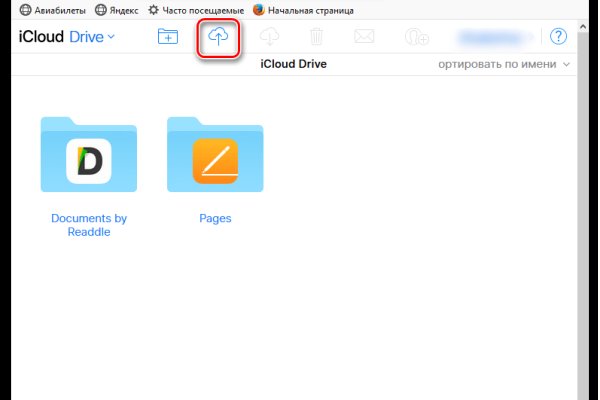600x400 pixels.
Task: Click the cloud upload icon
Action: coord(218,37)
